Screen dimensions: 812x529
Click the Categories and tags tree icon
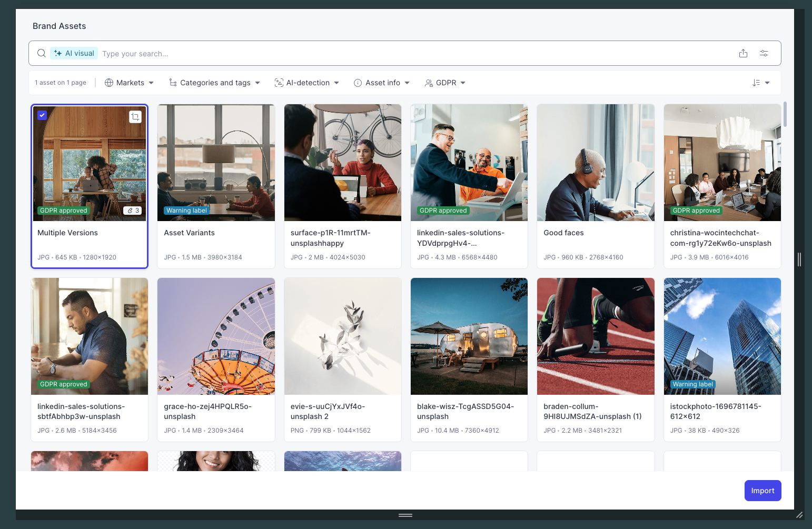click(x=173, y=83)
